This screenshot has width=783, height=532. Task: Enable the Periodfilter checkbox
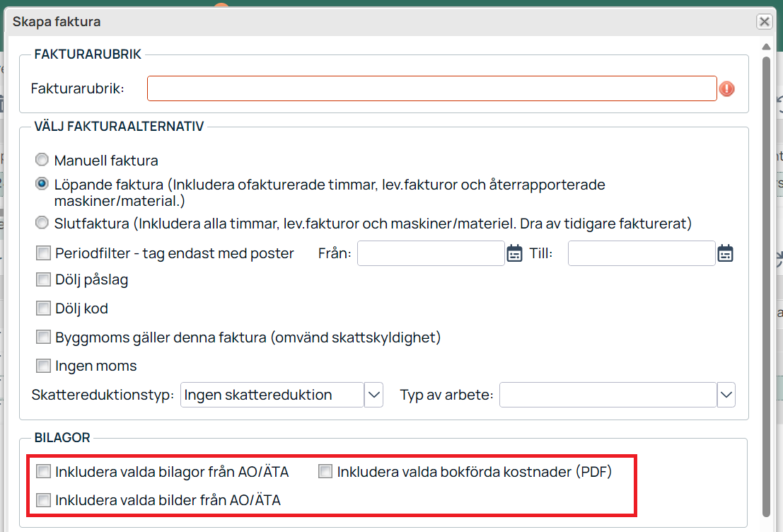44,253
